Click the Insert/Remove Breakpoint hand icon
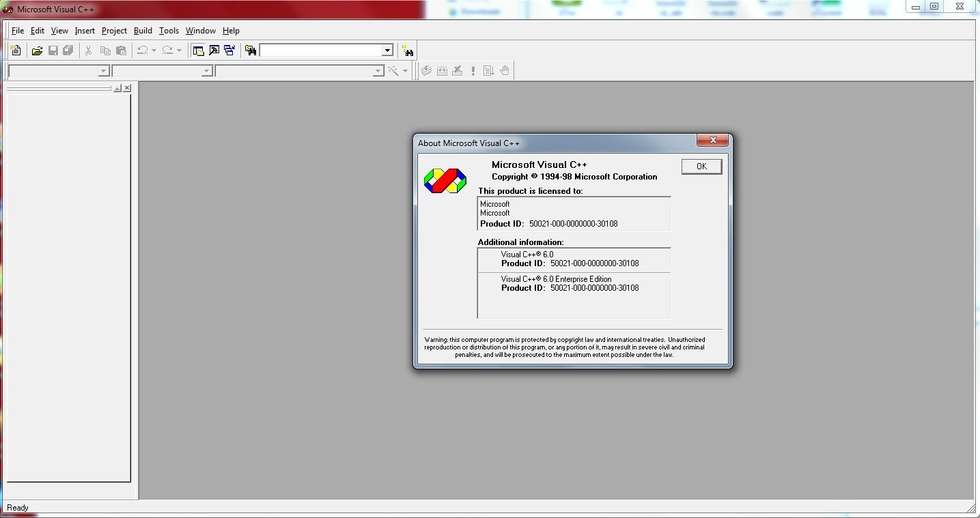The height and width of the screenshot is (518, 980). [505, 70]
